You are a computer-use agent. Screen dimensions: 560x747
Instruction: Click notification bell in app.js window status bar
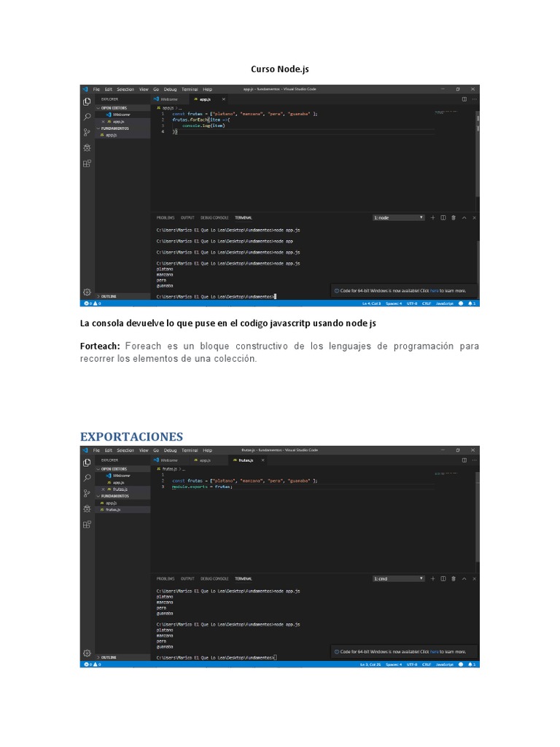point(472,303)
